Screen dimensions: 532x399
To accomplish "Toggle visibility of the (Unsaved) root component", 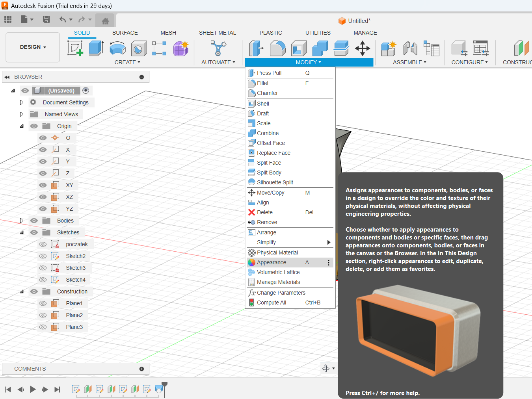I will click(25, 91).
